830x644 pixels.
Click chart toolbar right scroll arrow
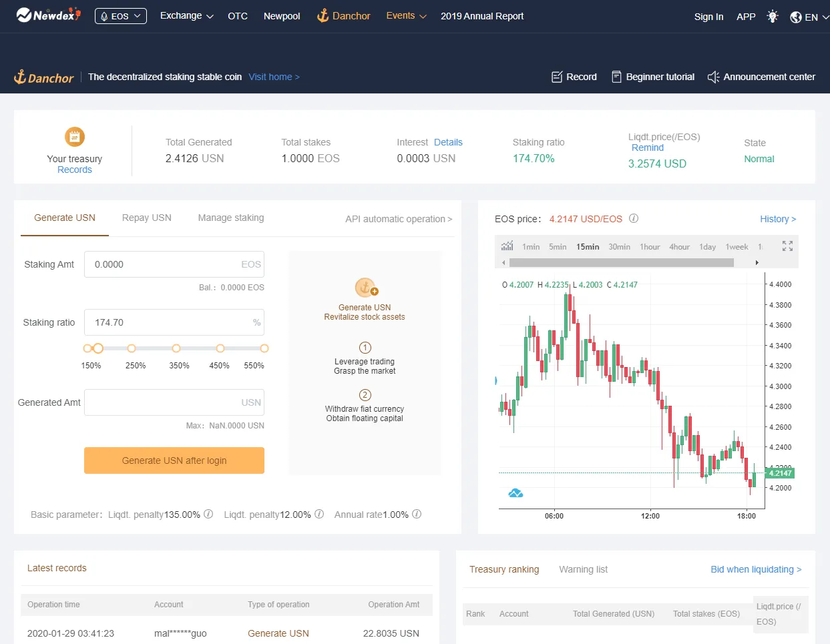[x=757, y=263]
